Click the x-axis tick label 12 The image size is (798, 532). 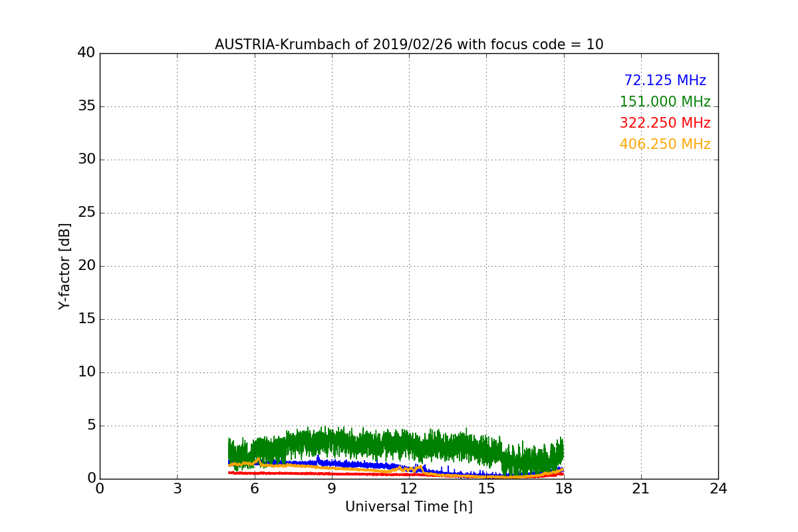click(x=409, y=489)
